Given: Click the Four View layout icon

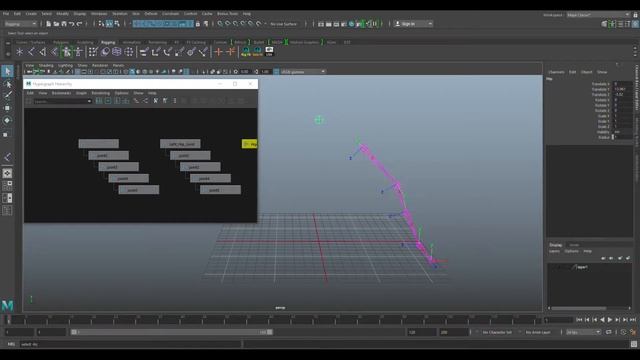Looking at the screenshot, I should point(7,186).
